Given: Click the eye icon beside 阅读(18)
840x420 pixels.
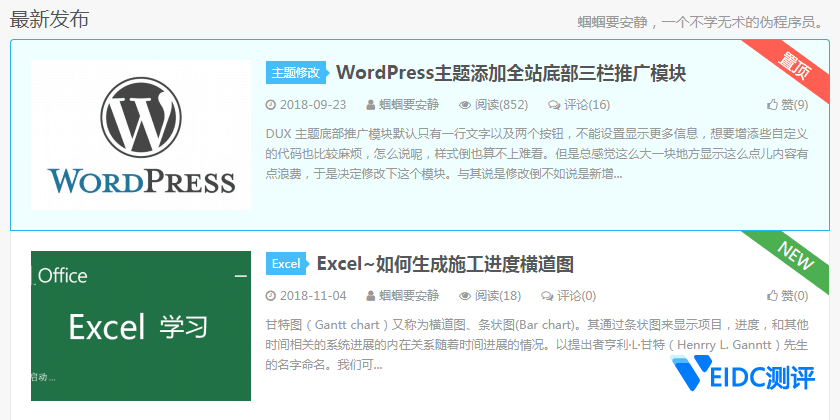Looking at the screenshot, I should point(465,296).
